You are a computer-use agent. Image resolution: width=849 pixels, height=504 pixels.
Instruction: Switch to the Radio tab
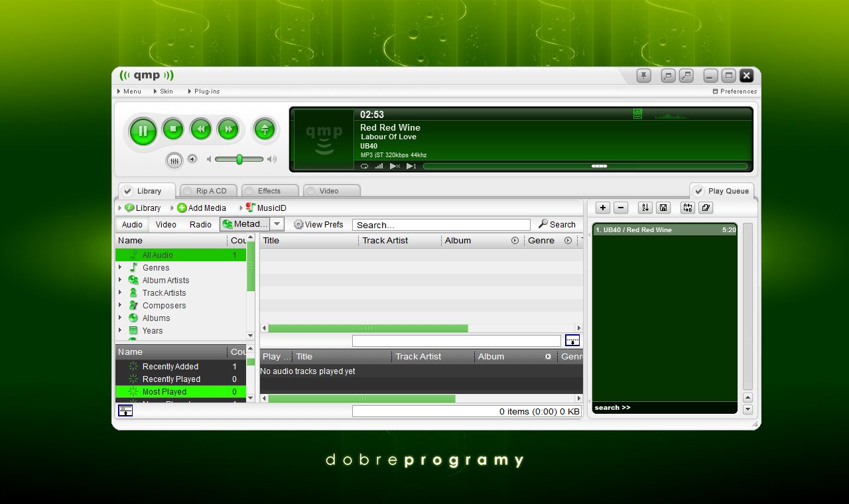point(200,224)
